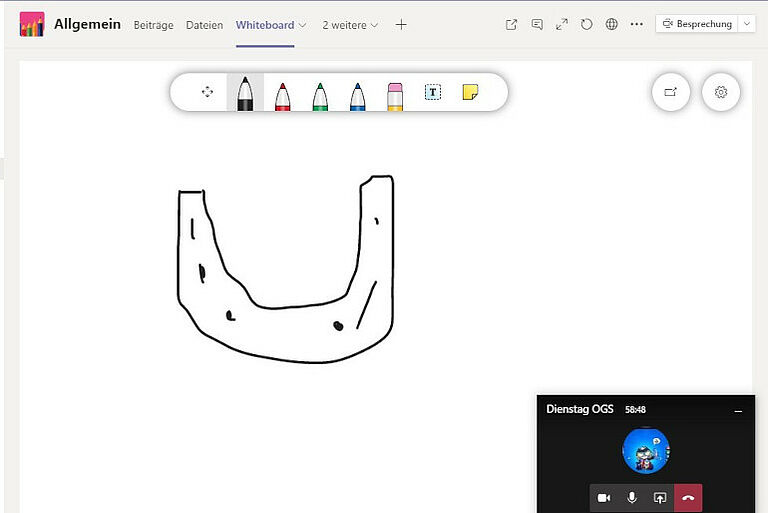Open the whiteboard share/export button
The width and height of the screenshot is (768, 513).
[x=671, y=92]
